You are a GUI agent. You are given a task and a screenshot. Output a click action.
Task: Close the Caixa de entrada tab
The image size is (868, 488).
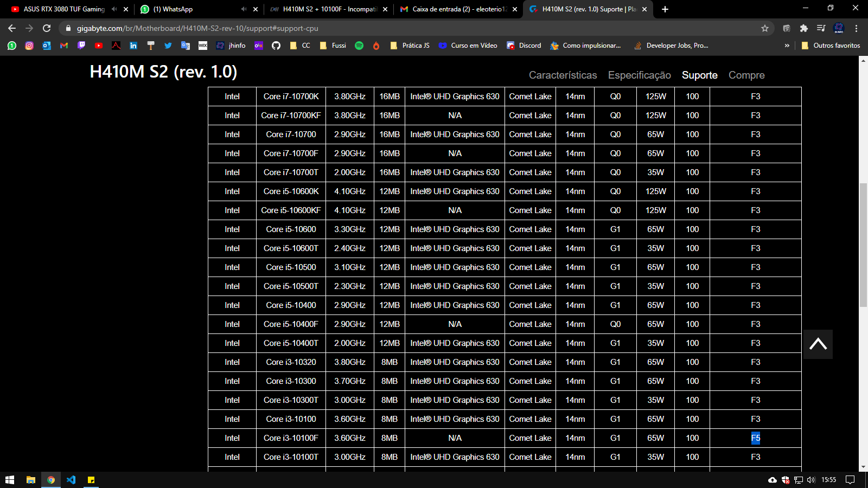pyautogui.click(x=515, y=9)
